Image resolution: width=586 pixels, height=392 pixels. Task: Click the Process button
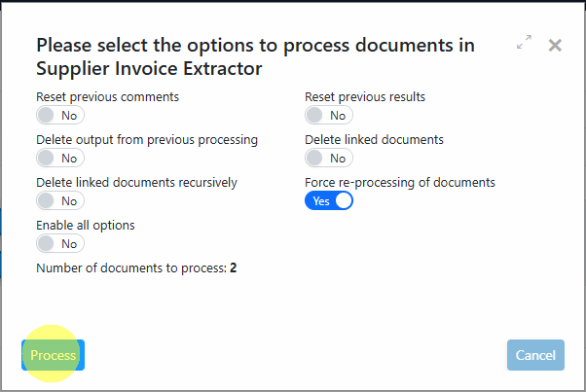(x=54, y=355)
